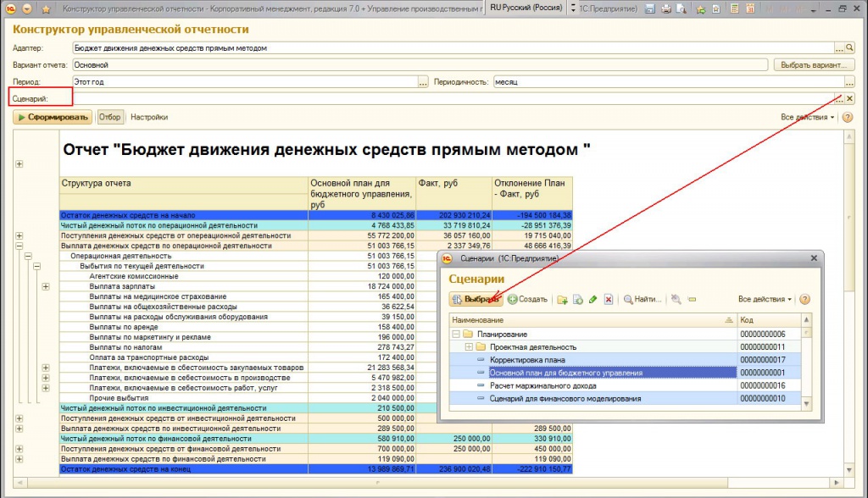This screenshot has height=498, width=868.
Task: Click the add-to-favorites star-plus icon
Action: click(x=701, y=8)
